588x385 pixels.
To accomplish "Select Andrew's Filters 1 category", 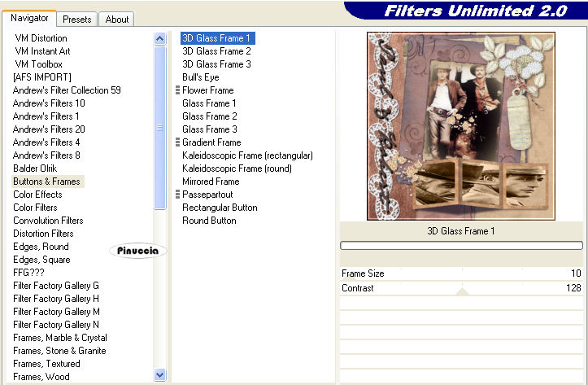I will click(x=46, y=116).
